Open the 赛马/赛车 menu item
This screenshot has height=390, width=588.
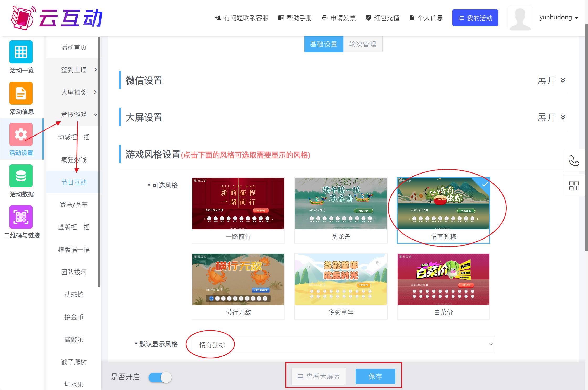pos(74,205)
